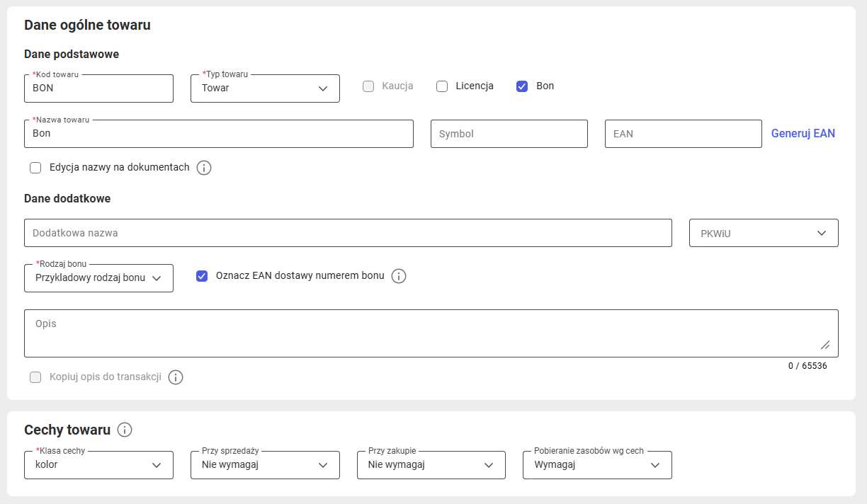Open info icon beside Kopiuj opis do transakcji
This screenshot has height=504, width=867.
click(x=176, y=377)
